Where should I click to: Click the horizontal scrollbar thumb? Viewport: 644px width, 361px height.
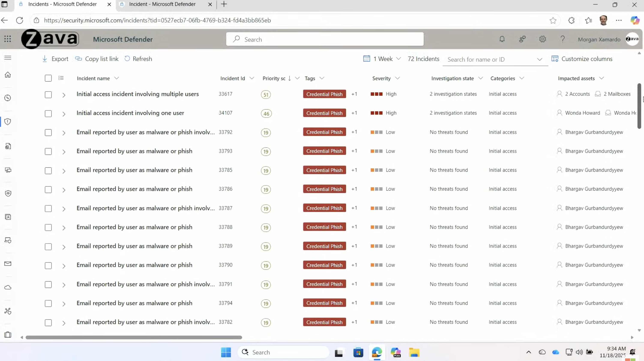[x=134, y=337]
